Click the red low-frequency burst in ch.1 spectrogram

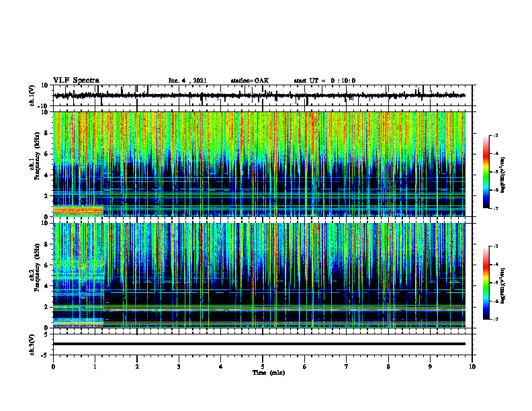(78, 211)
